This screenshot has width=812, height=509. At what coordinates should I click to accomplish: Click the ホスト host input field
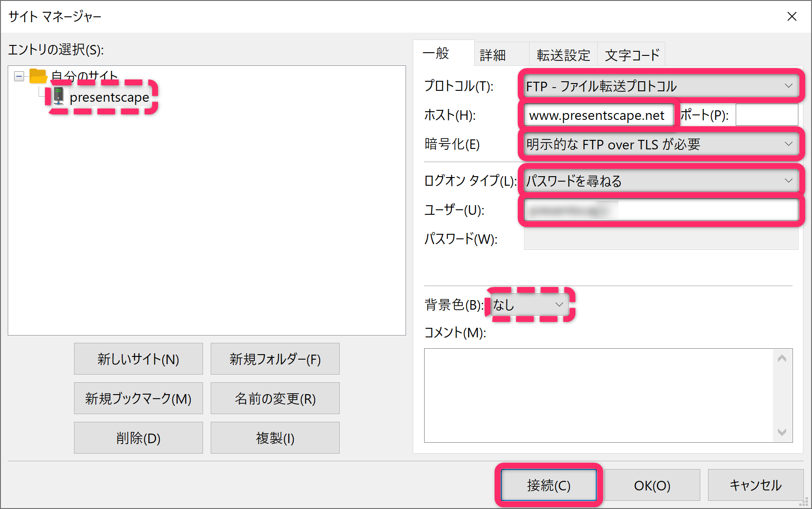point(597,115)
